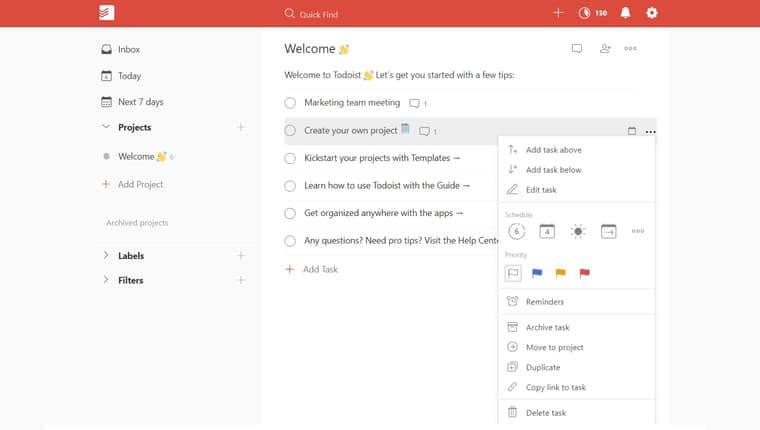
Task: Set priority with orange flag
Action: click(x=561, y=273)
